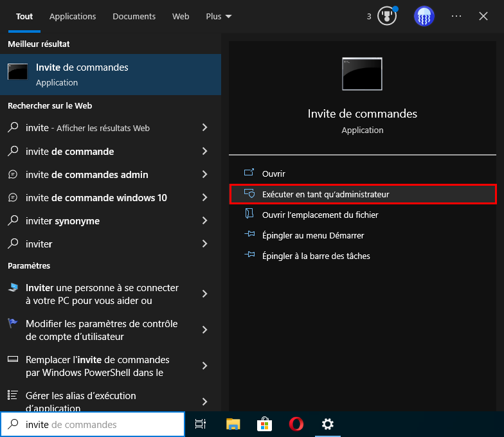
Task: Switch to the Tout tab
Action: click(x=24, y=17)
